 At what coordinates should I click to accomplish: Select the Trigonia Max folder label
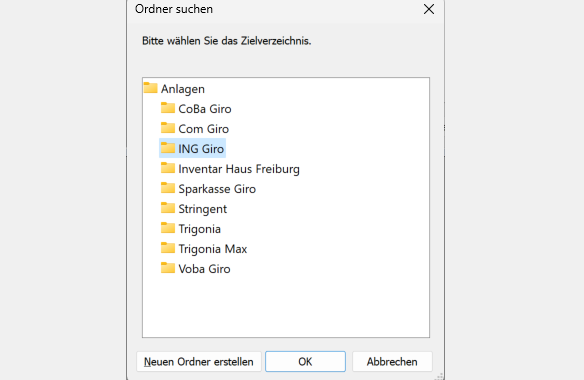click(x=213, y=249)
